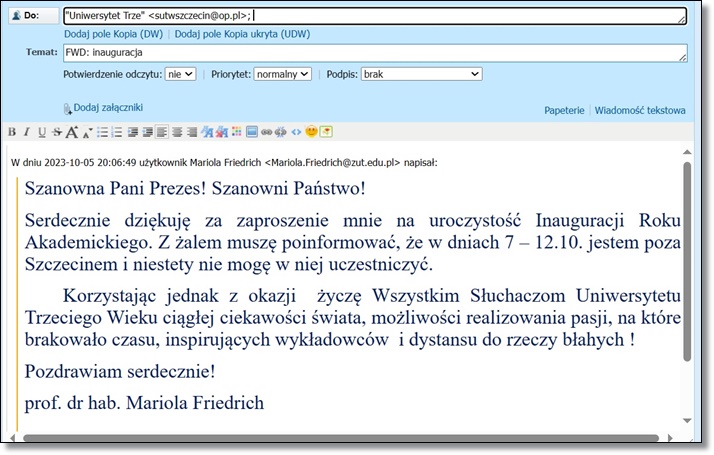The height and width of the screenshot is (455, 714).
Task: Focus the Temat subject field
Action: coord(375,53)
